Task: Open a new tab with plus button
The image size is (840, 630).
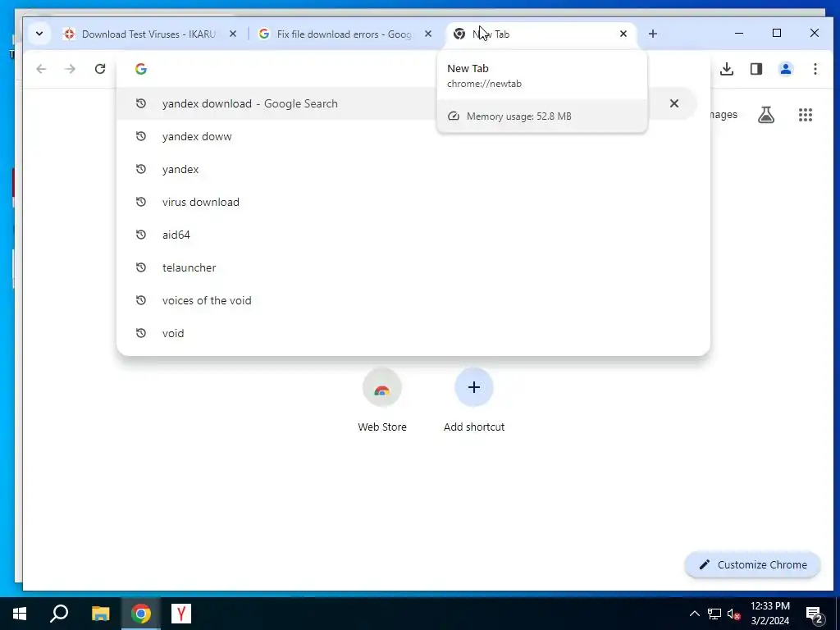Action: pos(652,34)
